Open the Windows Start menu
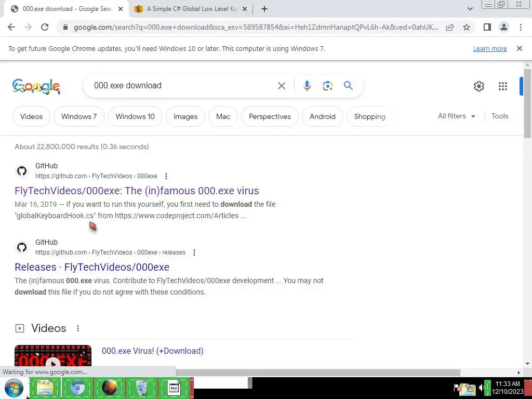 coord(14,389)
